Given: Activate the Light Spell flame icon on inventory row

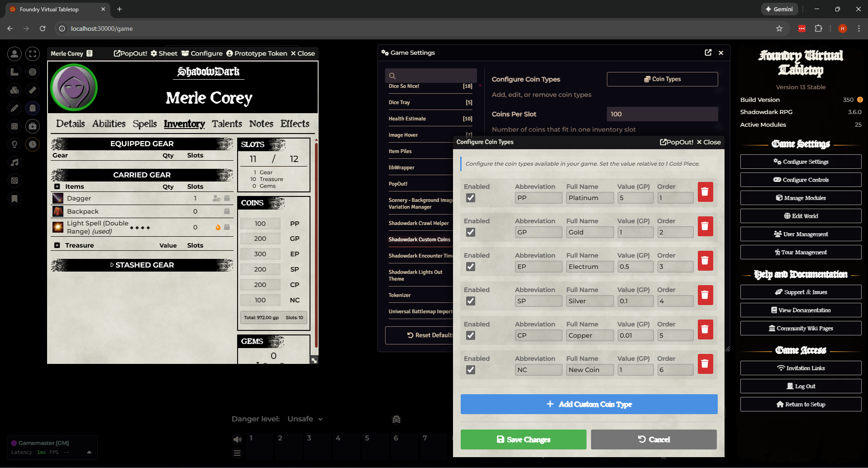Looking at the screenshot, I should (x=218, y=227).
